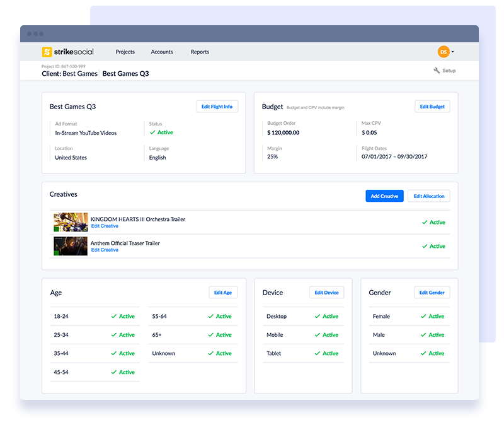Click Active checkmark for Unknown gender
Screen dimensions: 504x427
423,353
